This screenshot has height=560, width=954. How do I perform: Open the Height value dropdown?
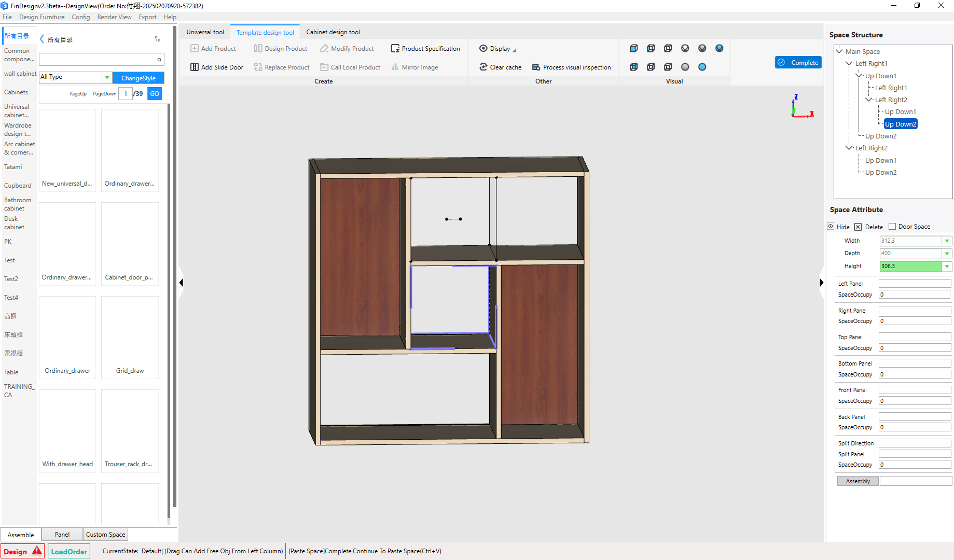click(947, 266)
